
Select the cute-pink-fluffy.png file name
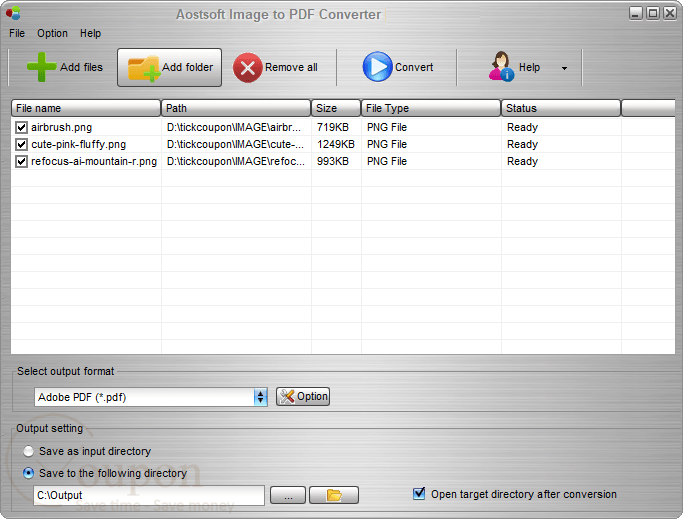(78, 144)
